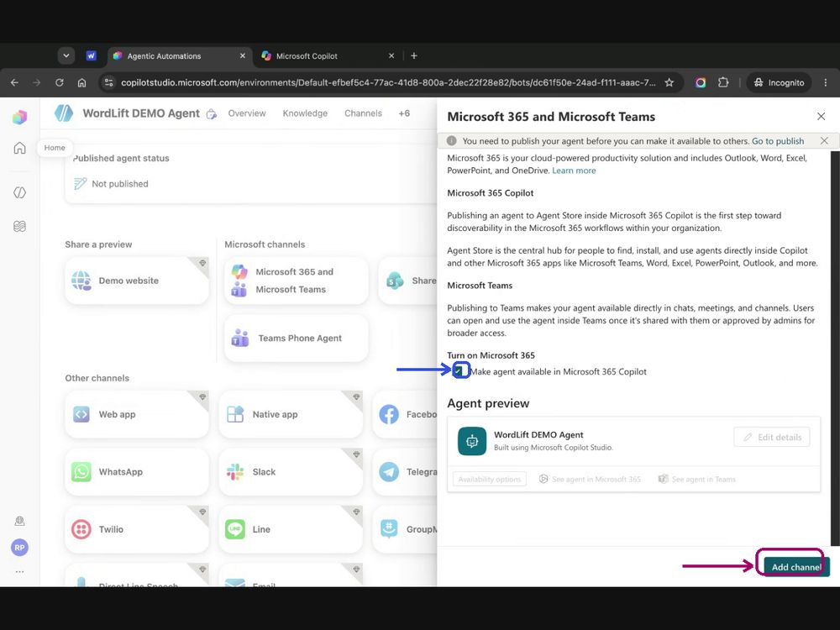The image size is (840, 630).
Task: Select the Twilio channel
Action: coord(137,529)
